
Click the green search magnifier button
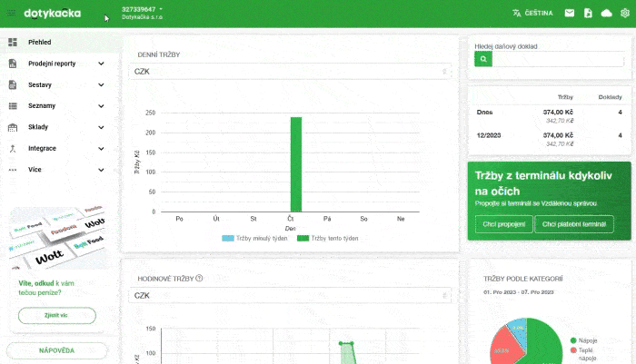483,59
